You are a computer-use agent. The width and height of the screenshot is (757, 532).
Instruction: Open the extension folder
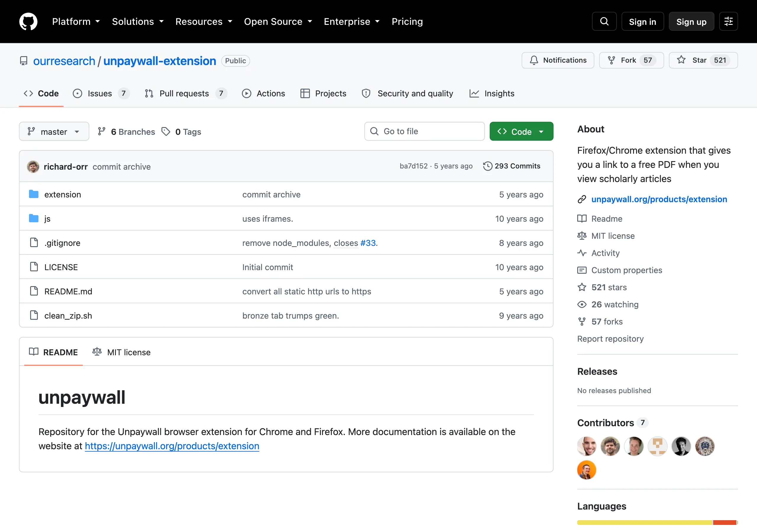[63, 194]
